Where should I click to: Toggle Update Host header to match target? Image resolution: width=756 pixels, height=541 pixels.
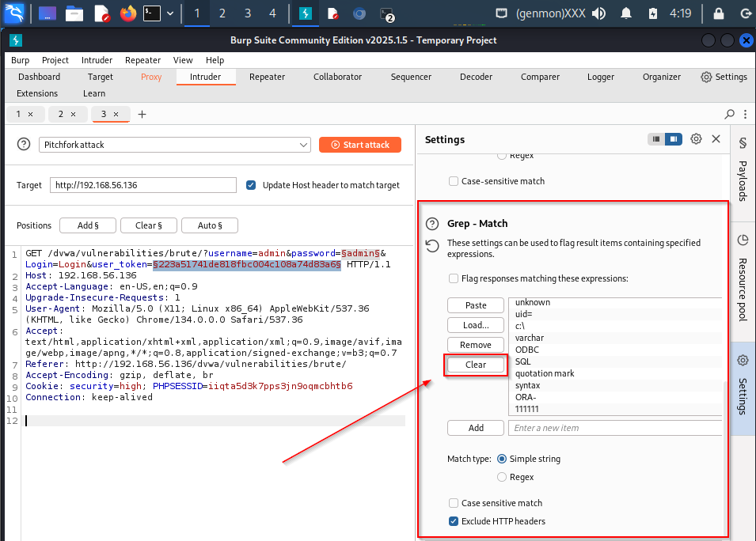251,185
